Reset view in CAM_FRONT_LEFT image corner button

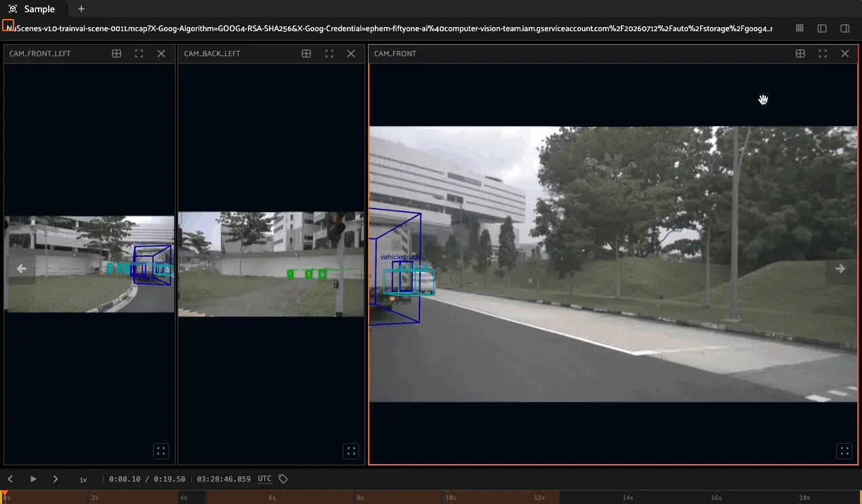[x=161, y=450]
